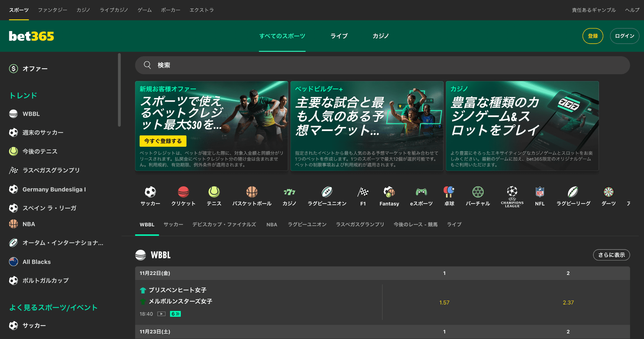Image resolution: width=644 pixels, height=339 pixels.
Task: Select the すべてのスポーツ header tab
Action: (x=282, y=36)
